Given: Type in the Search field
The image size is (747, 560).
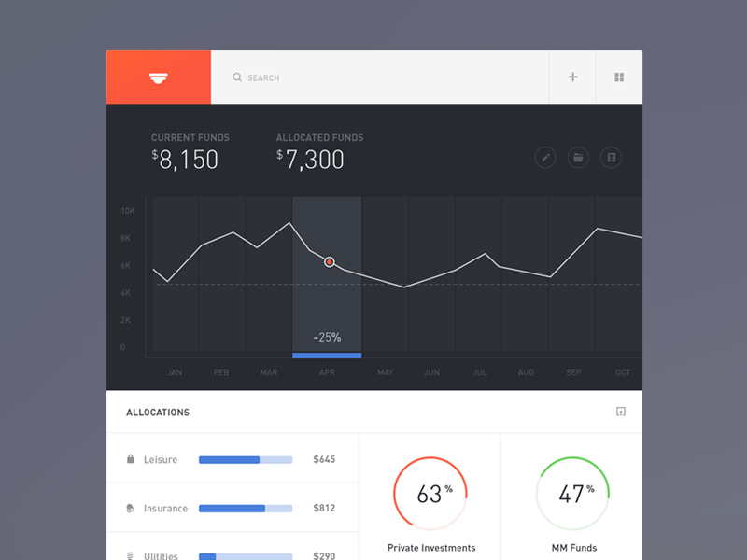Looking at the screenshot, I should point(373,77).
